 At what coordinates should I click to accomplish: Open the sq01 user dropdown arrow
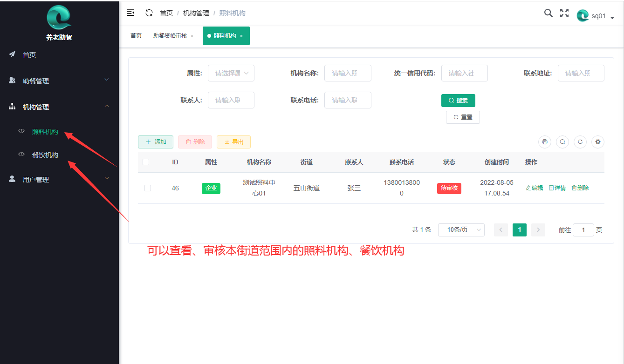(612, 18)
